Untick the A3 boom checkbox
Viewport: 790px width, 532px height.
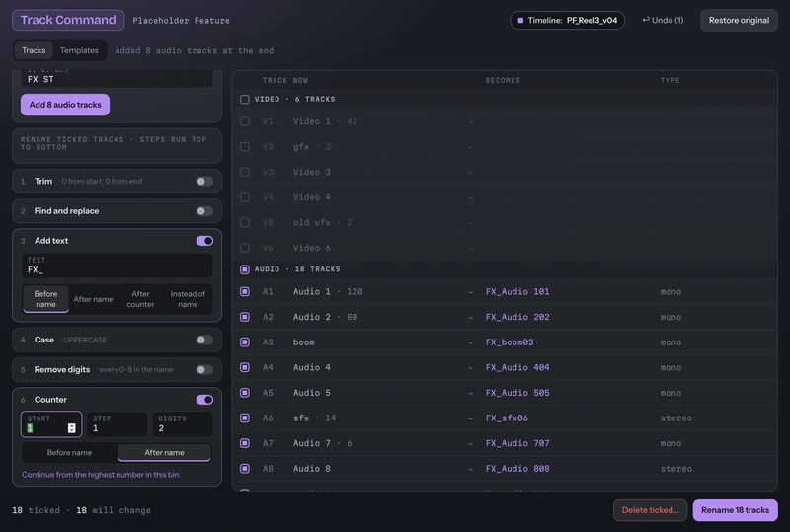pyautogui.click(x=244, y=342)
